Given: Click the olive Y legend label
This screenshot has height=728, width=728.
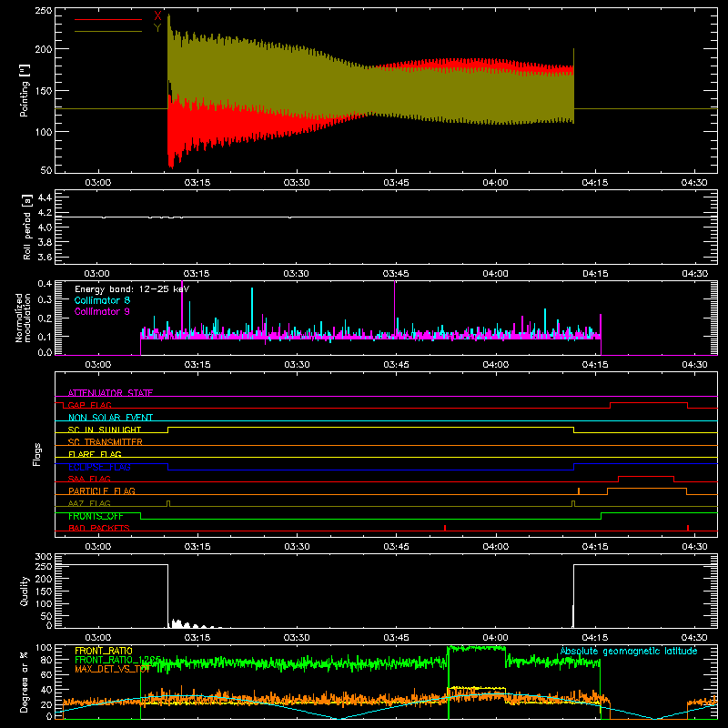Looking at the screenshot, I should 157,28.
